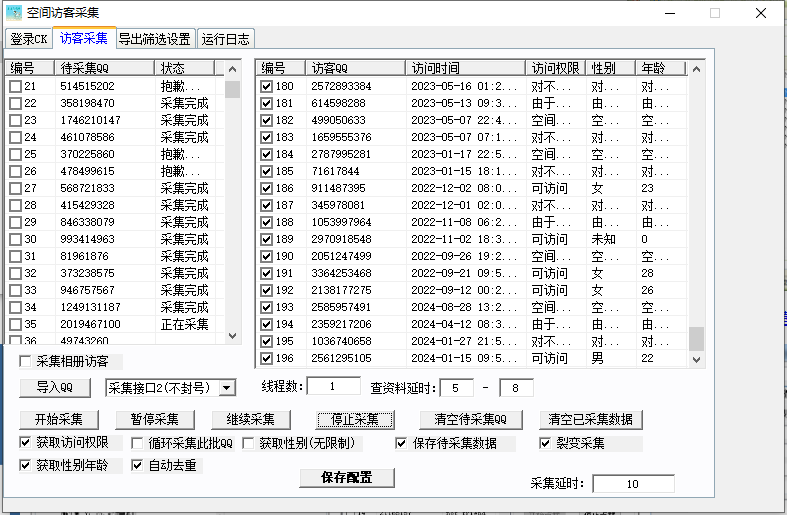Uncheck the 自动去重 option
Viewport: 787px width, 515px height.
coord(137,465)
